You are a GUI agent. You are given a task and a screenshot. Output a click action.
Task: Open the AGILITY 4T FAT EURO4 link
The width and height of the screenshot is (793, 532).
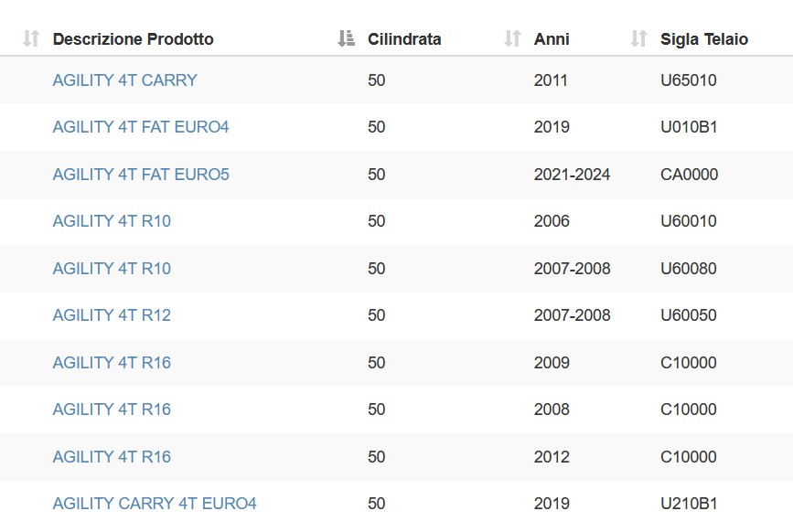pyautogui.click(x=141, y=127)
